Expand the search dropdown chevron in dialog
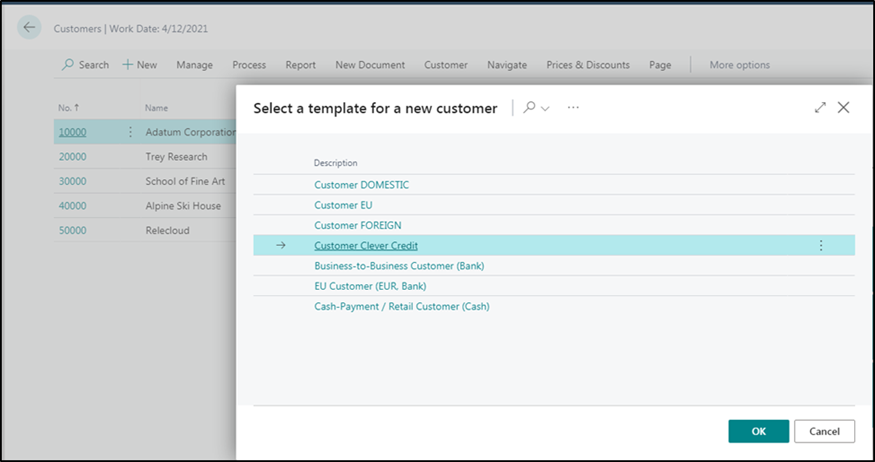The width and height of the screenshot is (875, 462). (x=545, y=108)
